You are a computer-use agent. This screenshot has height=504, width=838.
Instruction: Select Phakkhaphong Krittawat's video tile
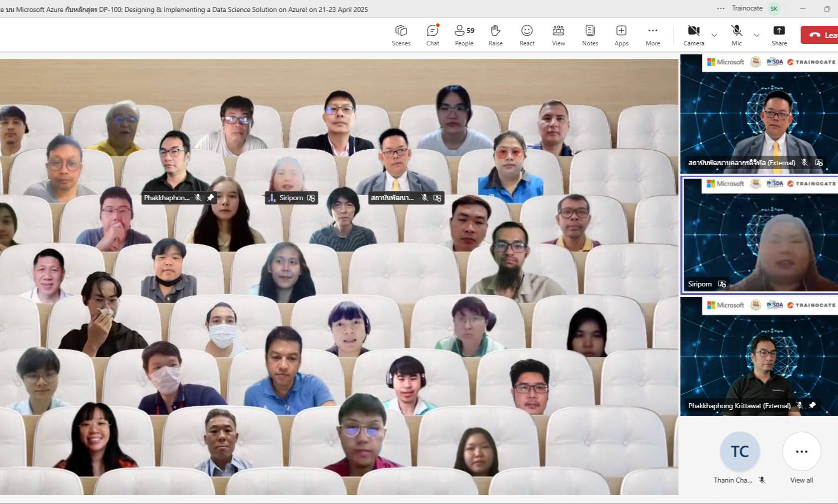point(759,356)
